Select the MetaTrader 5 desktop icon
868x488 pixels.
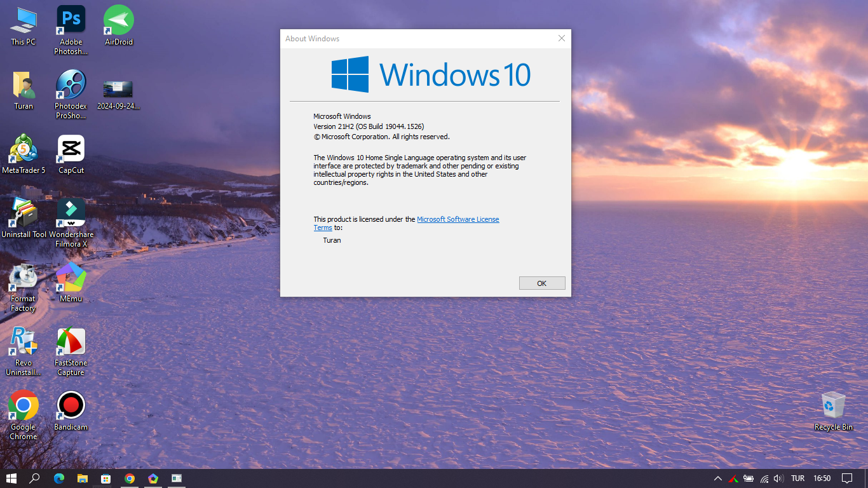(x=24, y=154)
